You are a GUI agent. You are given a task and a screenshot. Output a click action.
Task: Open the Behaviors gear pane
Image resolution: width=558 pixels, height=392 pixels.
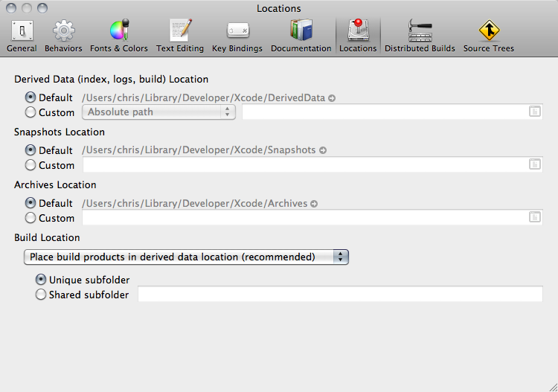click(x=63, y=36)
